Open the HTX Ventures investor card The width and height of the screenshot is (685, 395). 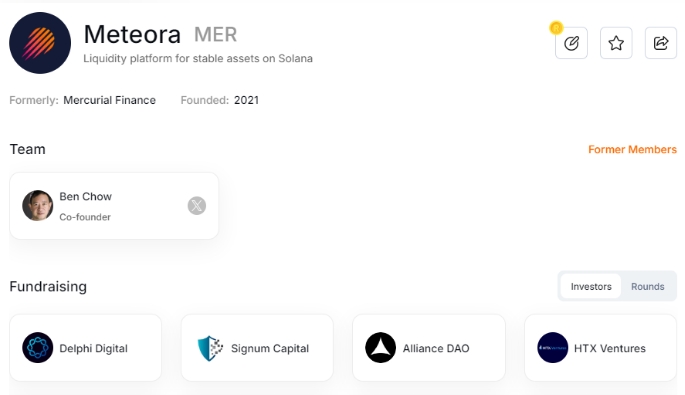pos(601,348)
